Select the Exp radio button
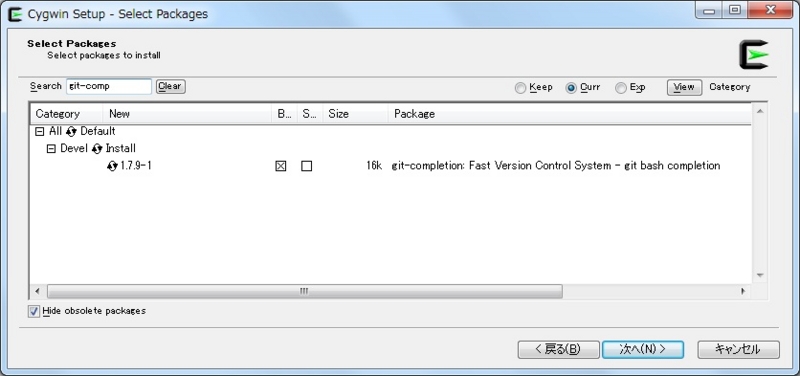Image resolution: width=800 pixels, height=376 pixels. point(620,88)
